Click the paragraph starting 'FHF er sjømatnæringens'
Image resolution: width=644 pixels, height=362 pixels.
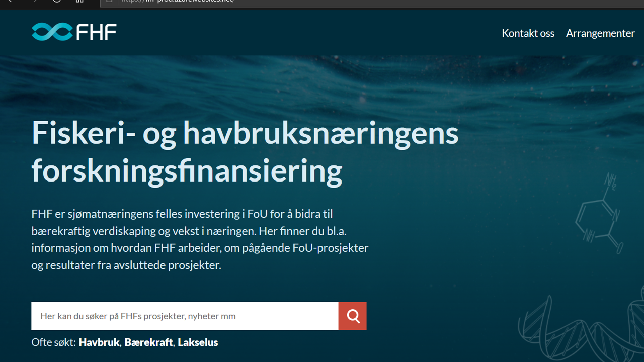(200, 239)
